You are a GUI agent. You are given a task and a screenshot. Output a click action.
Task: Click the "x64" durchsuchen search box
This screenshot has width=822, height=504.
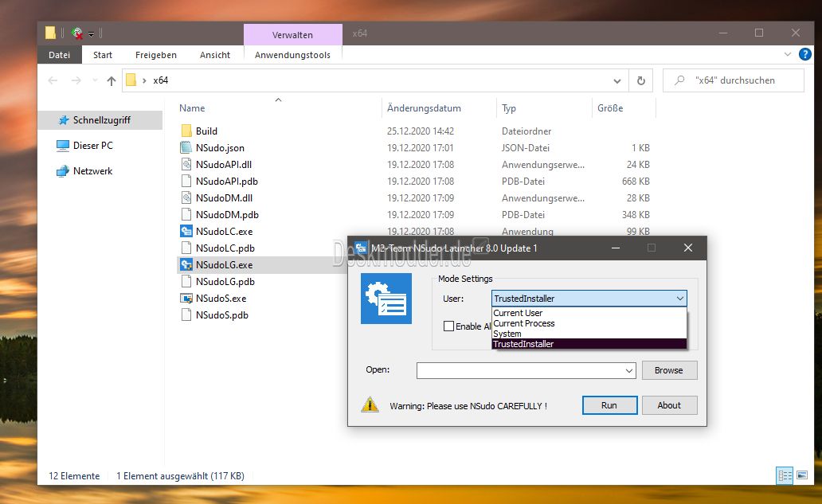pyautogui.click(x=734, y=80)
